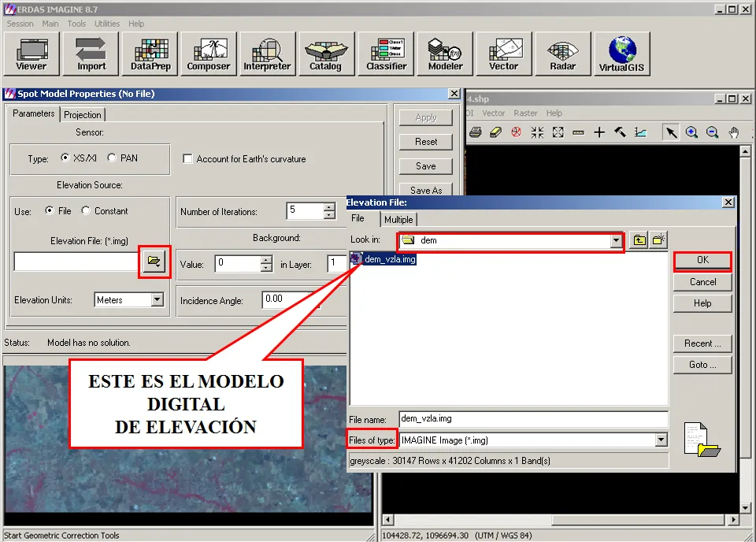
Task: Go up one folder level icon
Action: click(x=639, y=239)
